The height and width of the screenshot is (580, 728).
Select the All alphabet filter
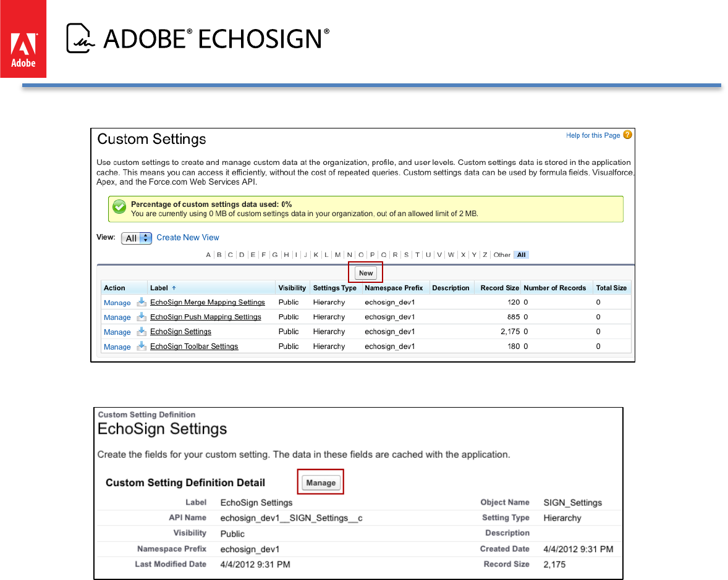pyautogui.click(x=522, y=254)
